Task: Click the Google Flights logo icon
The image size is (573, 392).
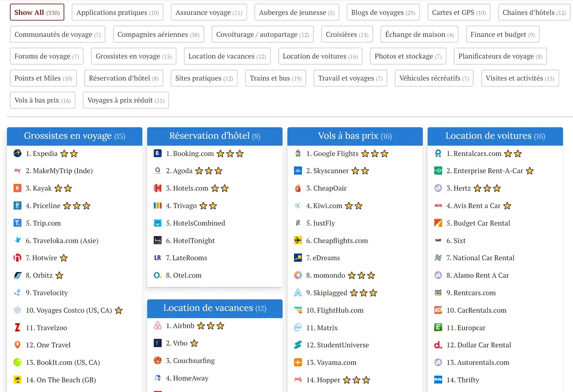Action: (x=298, y=154)
